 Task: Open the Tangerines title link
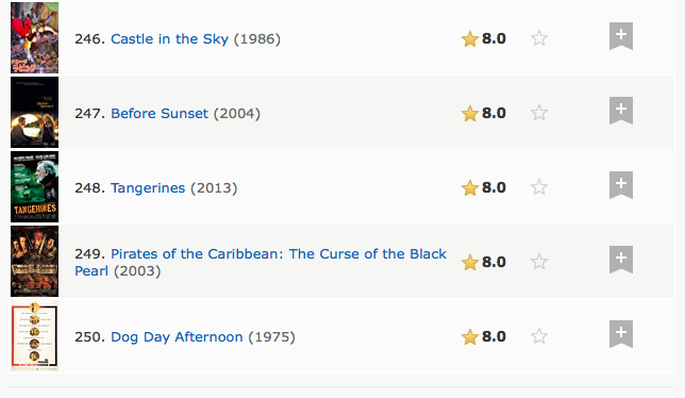148,188
